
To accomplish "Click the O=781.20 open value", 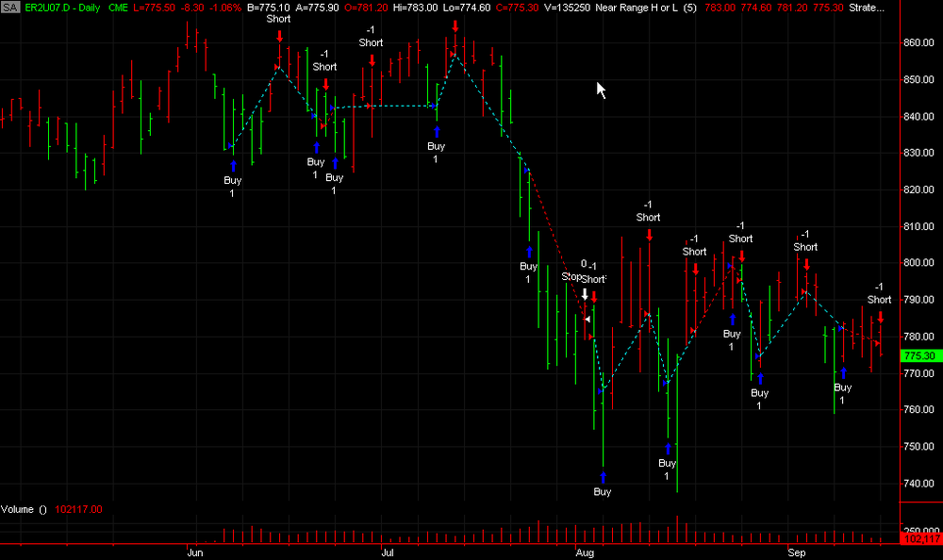I will coord(366,8).
